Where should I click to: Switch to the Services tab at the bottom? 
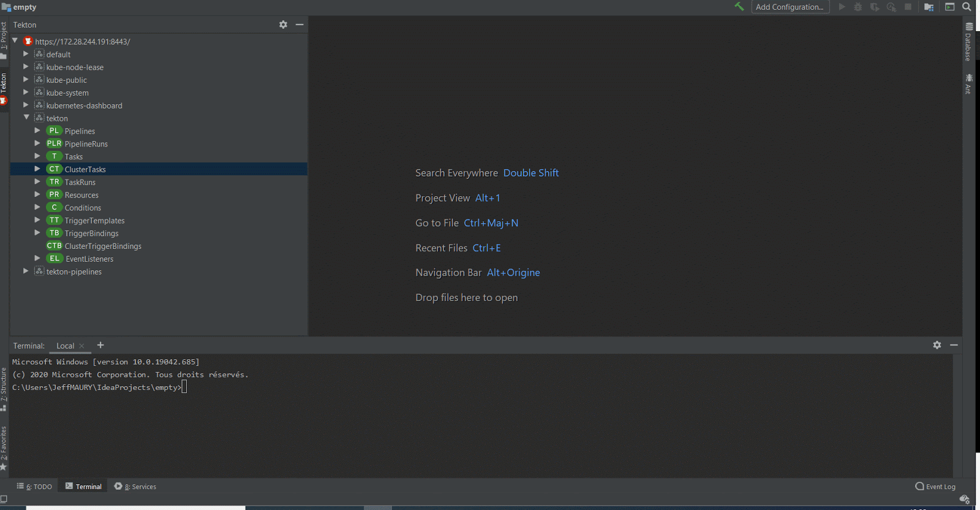tap(135, 487)
